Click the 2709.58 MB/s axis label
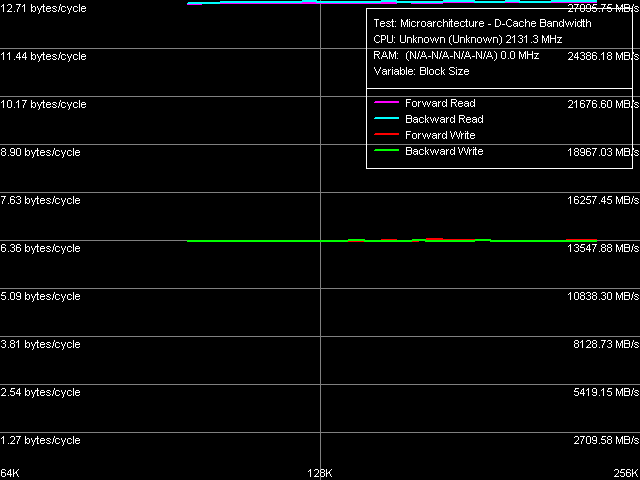 pyautogui.click(x=606, y=440)
